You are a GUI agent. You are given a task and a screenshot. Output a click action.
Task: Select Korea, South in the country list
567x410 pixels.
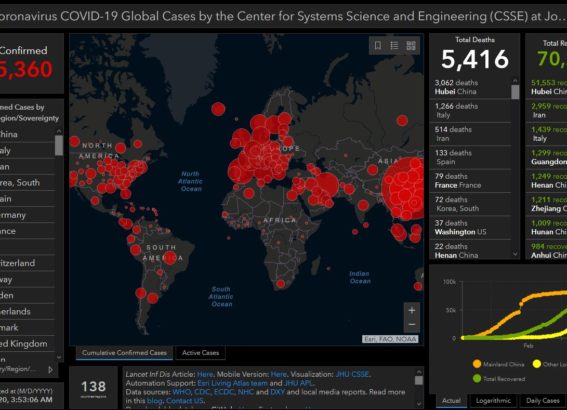point(27,183)
